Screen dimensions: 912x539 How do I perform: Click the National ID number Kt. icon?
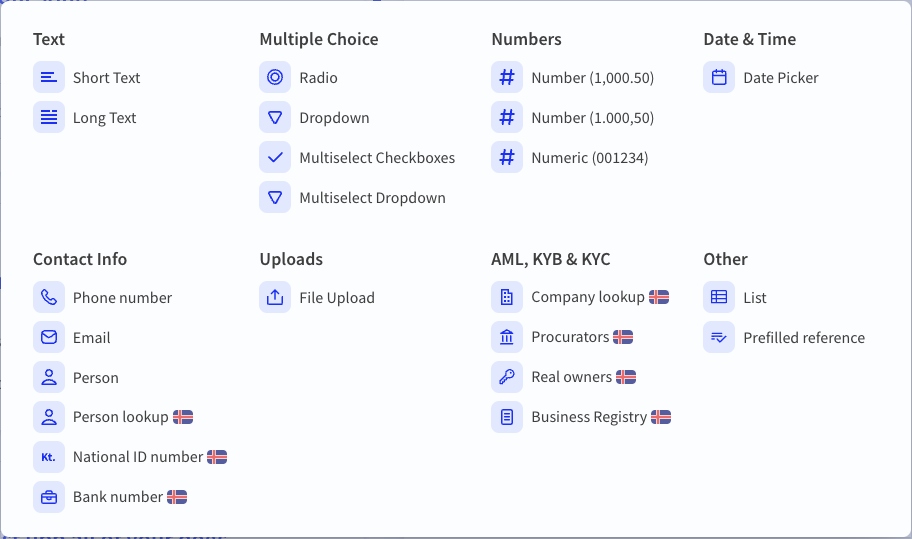(x=48, y=457)
